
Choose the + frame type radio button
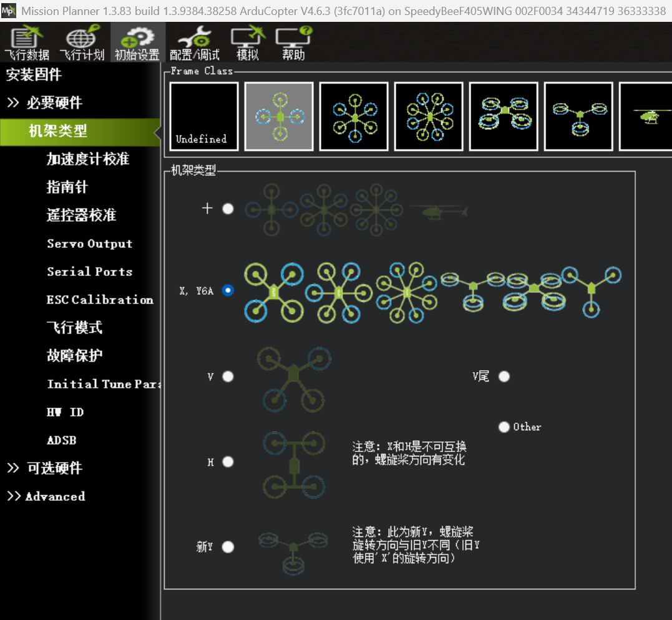[x=228, y=209]
